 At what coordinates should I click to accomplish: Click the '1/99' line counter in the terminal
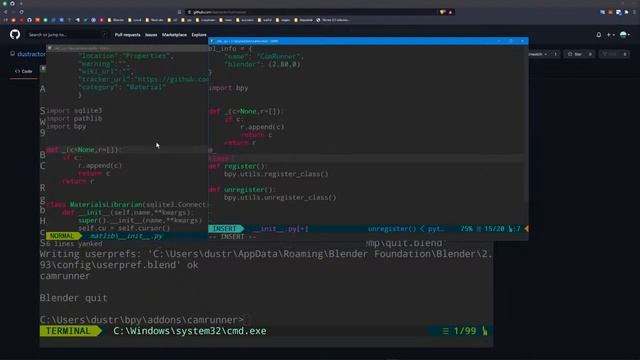465,331
